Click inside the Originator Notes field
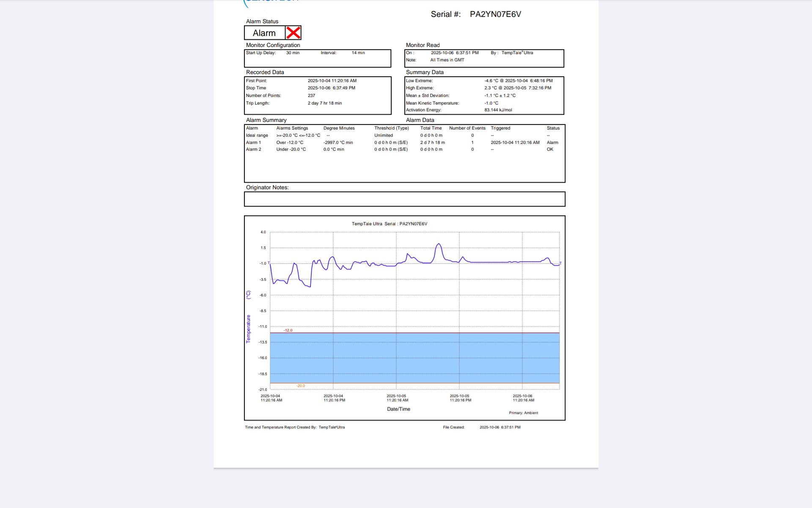This screenshot has width=812, height=508. [x=404, y=199]
